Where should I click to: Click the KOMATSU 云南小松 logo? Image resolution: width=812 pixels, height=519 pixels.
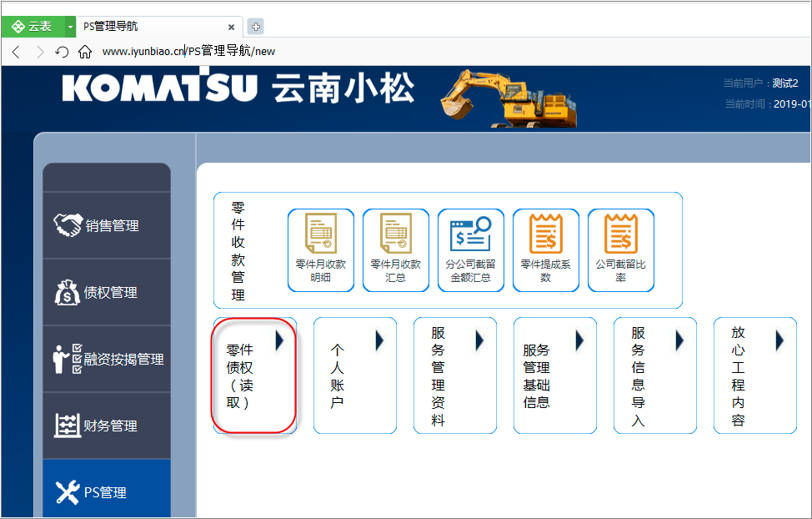(238, 86)
